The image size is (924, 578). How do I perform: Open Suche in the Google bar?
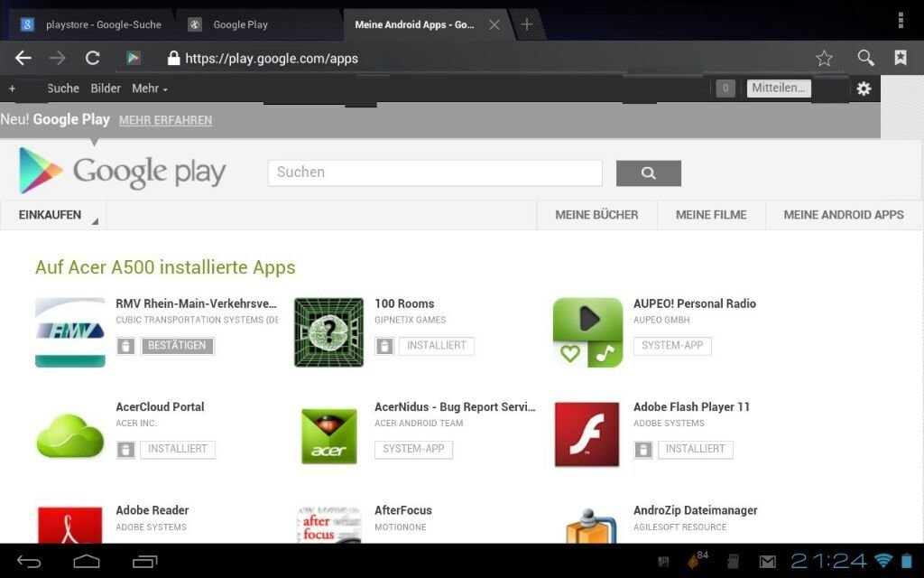click(x=63, y=89)
